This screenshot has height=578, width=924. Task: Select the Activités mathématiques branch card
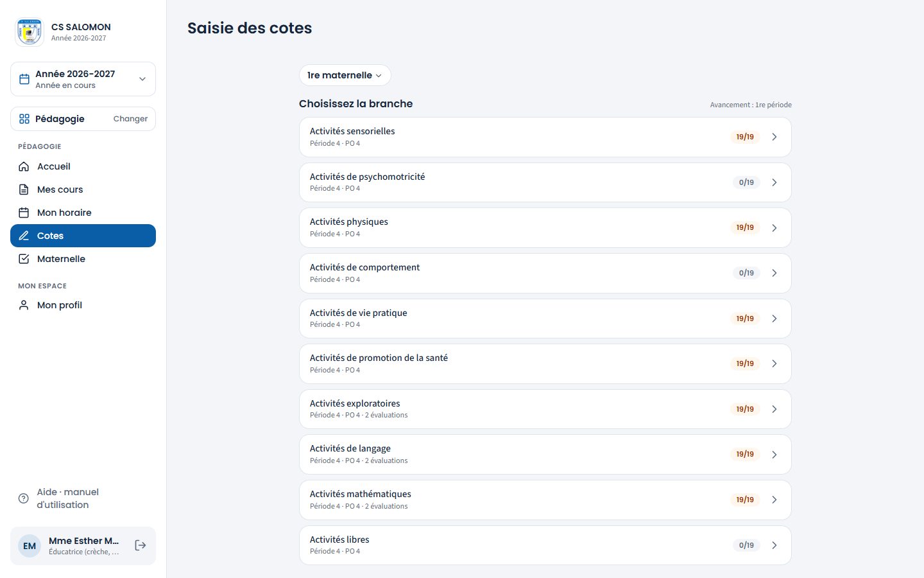(545, 500)
